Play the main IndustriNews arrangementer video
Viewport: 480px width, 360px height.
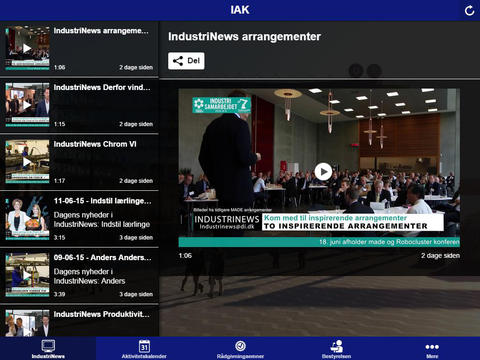(323, 171)
